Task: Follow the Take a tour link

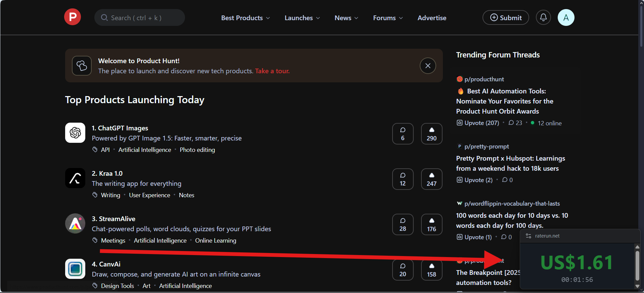Action: (272, 71)
